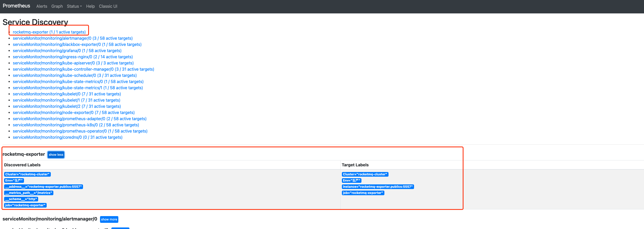Click the instance target label badge
This screenshot has height=229, width=644.
click(x=378, y=187)
